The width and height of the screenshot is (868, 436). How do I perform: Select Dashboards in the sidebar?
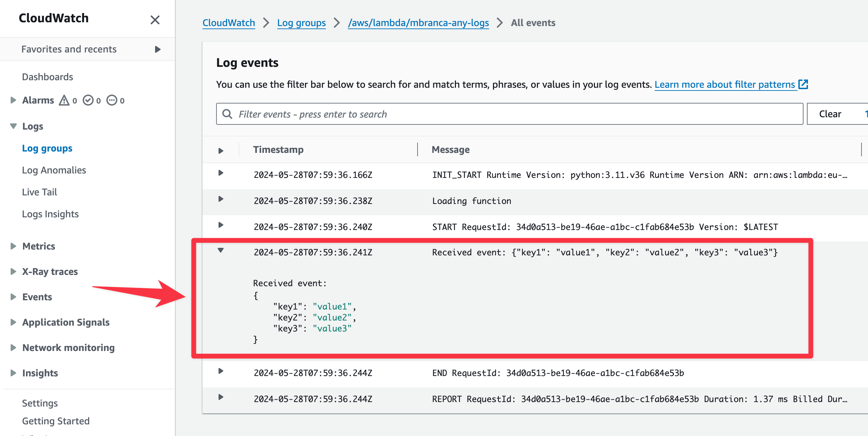tap(48, 77)
